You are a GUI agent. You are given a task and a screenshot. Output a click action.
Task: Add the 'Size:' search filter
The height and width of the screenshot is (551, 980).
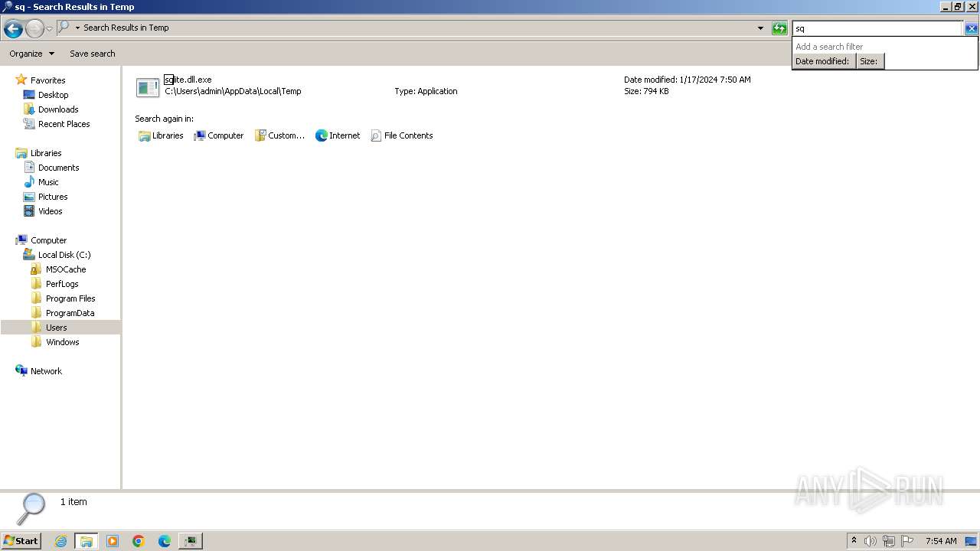pos(869,61)
